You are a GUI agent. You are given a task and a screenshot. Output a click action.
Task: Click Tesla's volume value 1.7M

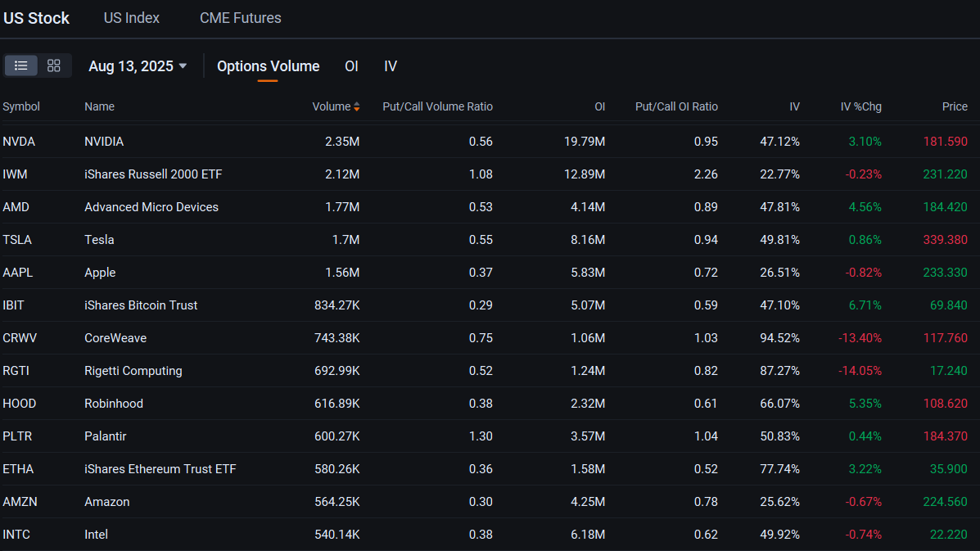pyautogui.click(x=345, y=240)
